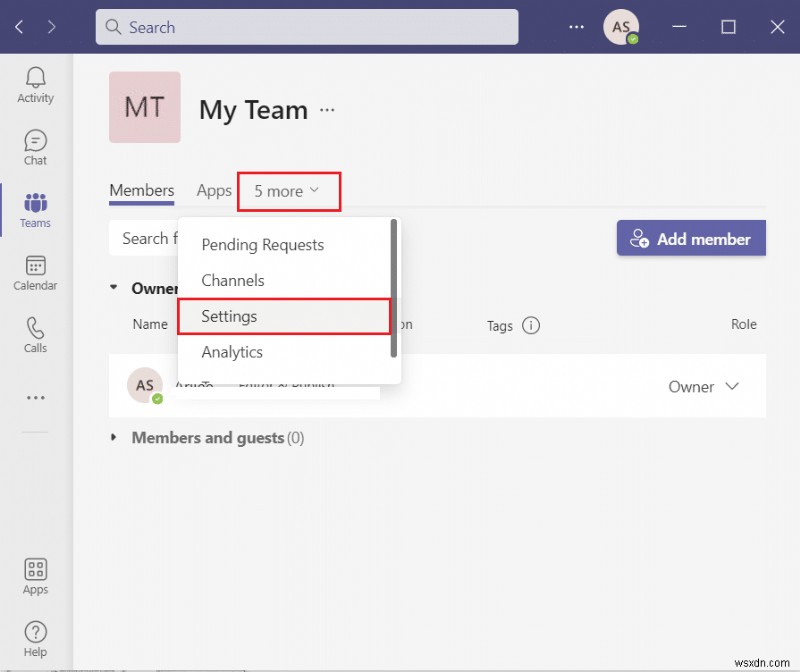
Task: Choose Settings in the dropdown menu
Action: 284,316
